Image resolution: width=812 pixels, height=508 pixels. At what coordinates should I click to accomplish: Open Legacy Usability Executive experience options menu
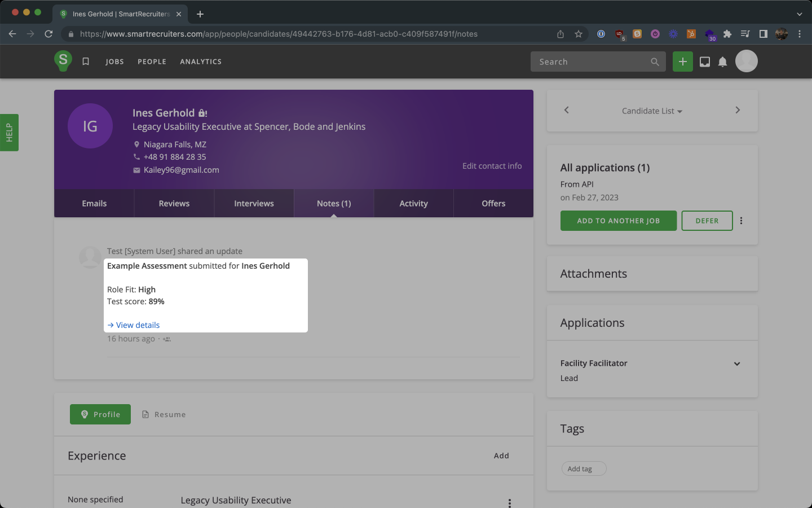(x=509, y=502)
